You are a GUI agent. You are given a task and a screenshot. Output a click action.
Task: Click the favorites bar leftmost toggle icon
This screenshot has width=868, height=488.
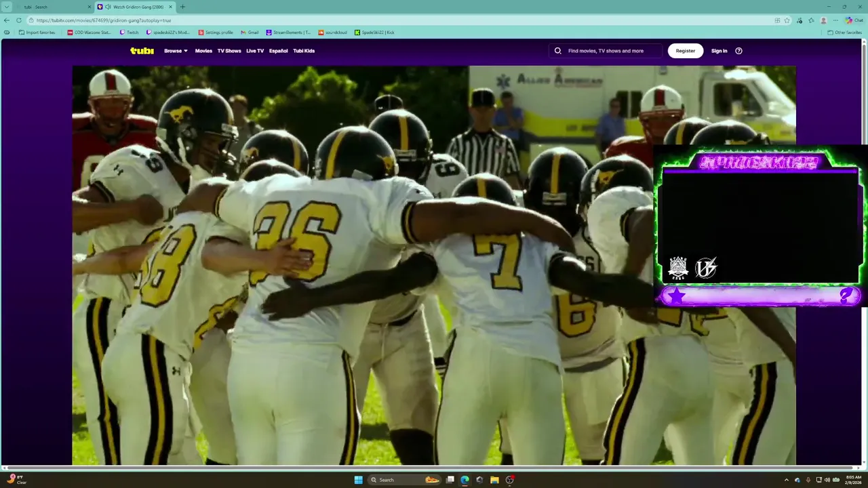7,33
